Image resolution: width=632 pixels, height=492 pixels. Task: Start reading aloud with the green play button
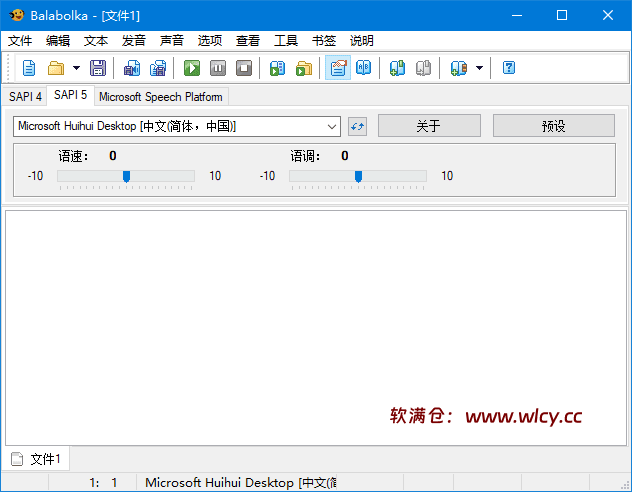tap(192, 68)
